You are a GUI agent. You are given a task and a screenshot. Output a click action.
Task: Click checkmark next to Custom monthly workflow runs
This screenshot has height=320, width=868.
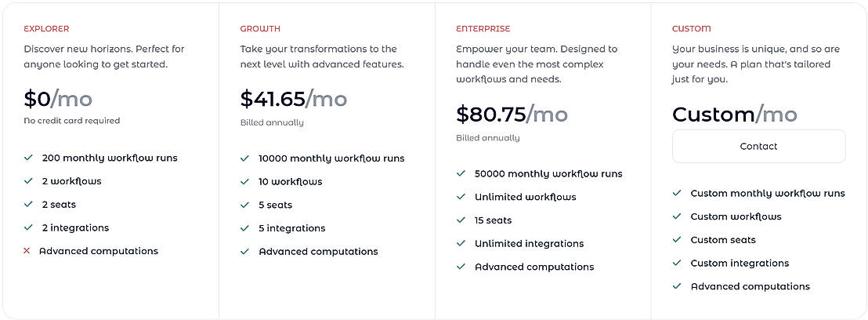point(677,193)
